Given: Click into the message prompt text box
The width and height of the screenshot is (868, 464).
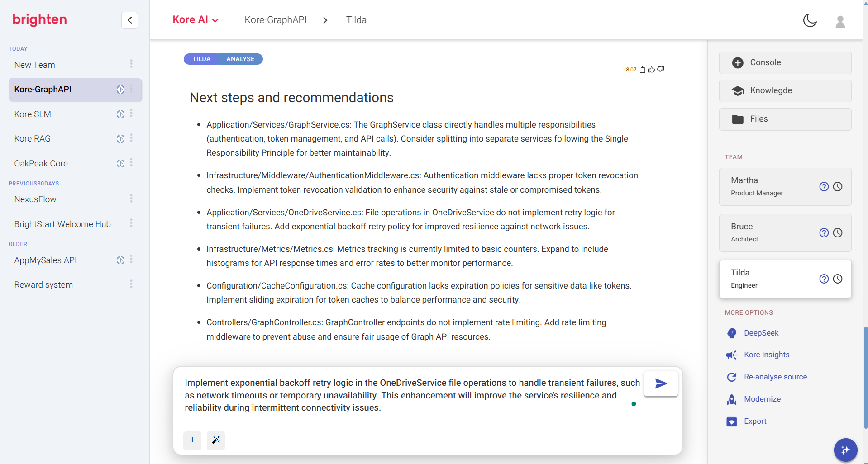Looking at the screenshot, I should coord(412,395).
